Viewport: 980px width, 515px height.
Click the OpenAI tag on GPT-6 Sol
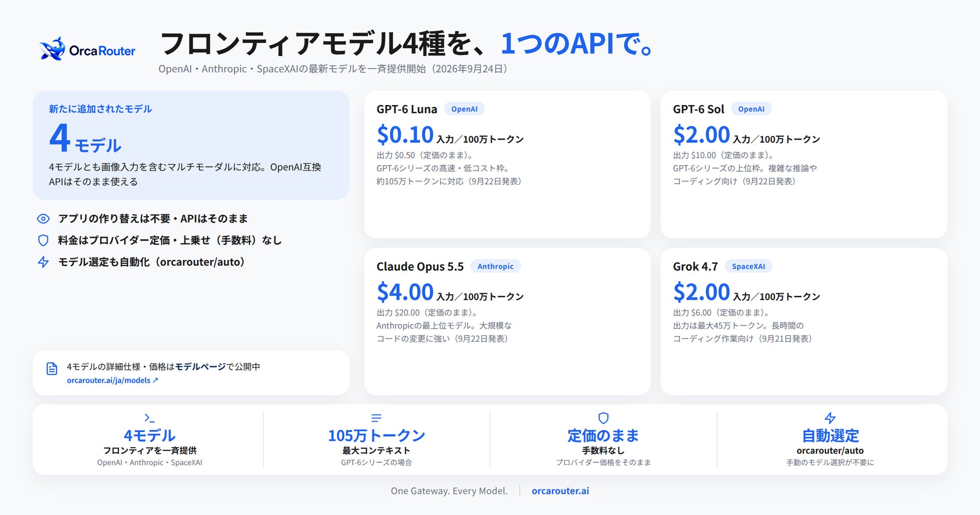click(751, 109)
